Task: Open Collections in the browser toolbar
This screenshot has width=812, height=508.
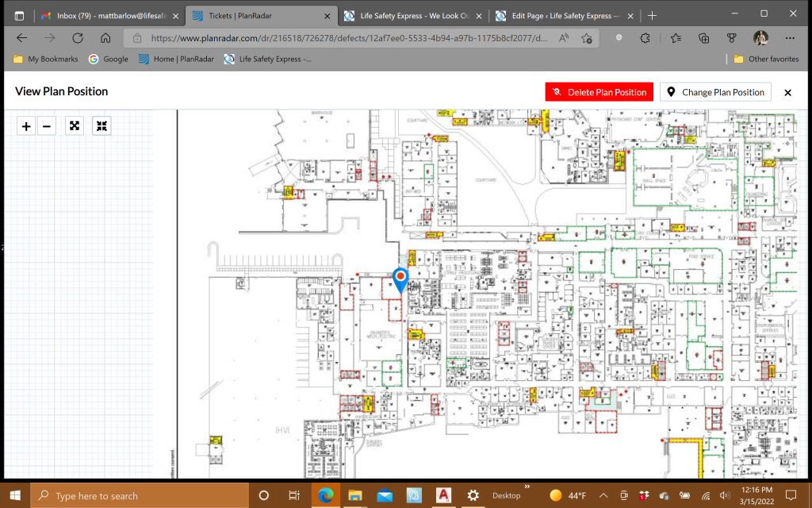Action: coord(703,38)
